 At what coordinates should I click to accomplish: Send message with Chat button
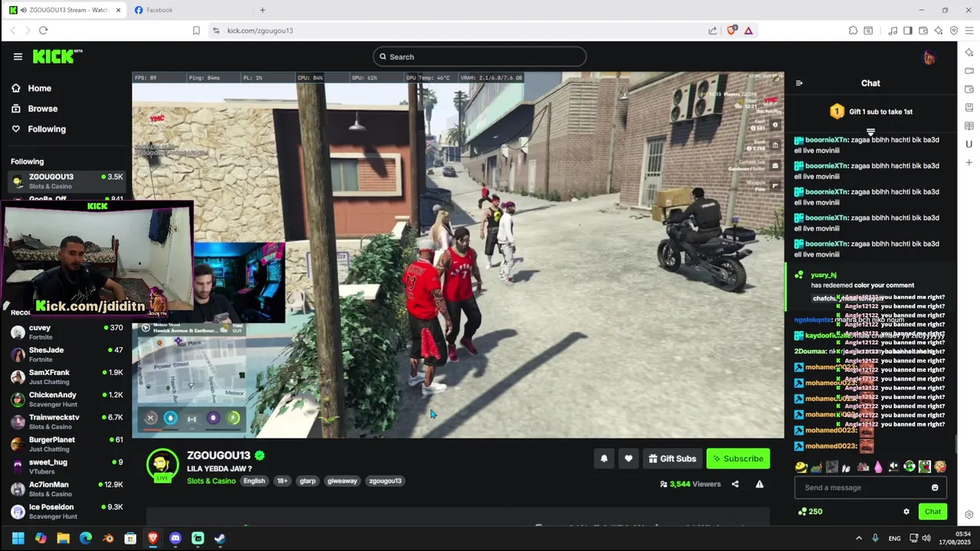pos(933,512)
